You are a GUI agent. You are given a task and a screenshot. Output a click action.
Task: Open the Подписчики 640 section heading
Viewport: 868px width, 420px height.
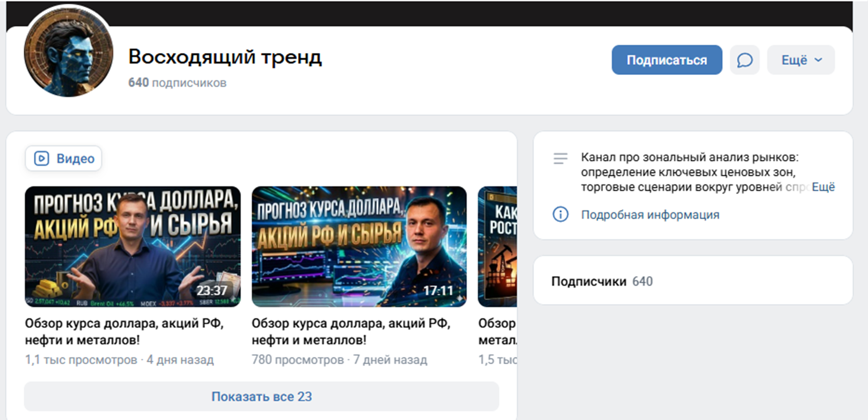602,281
